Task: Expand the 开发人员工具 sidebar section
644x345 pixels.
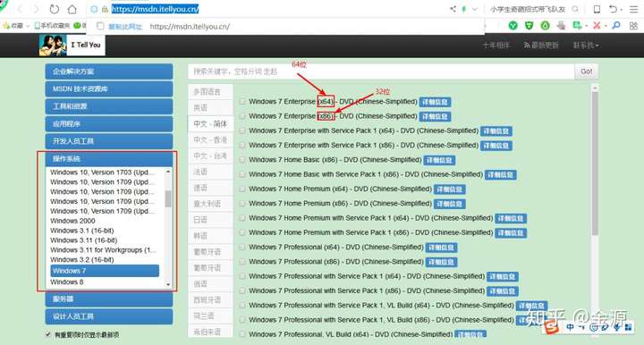Action: (109, 141)
